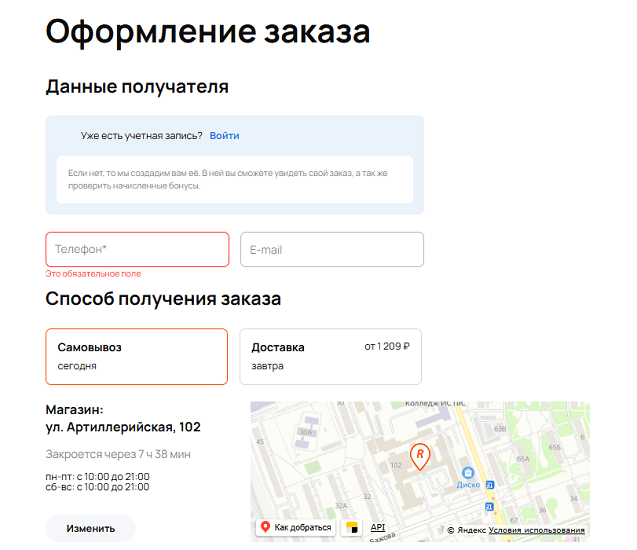Screen dimensions: 637x550
Task: Click upper bus stop icon on map
Action: 490,485
